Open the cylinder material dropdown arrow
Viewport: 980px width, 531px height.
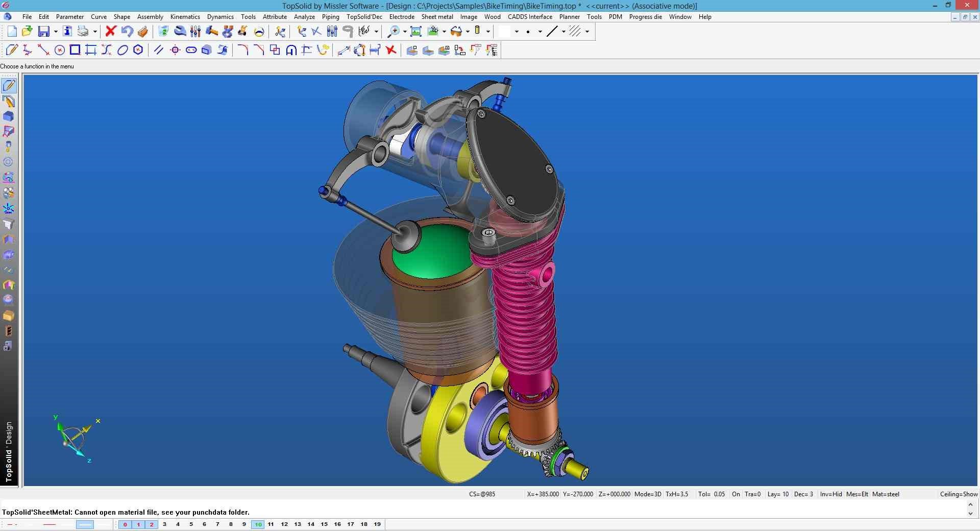click(x=488, y=32)
